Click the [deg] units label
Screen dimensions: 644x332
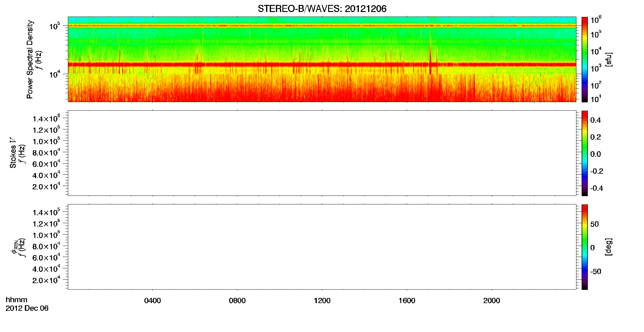coord(609,247)
